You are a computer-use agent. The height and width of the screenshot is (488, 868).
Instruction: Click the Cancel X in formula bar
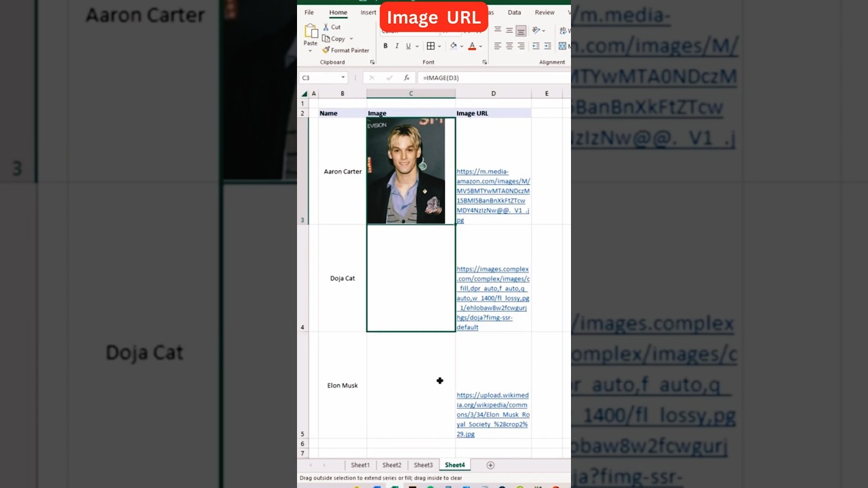coord(372,78)
